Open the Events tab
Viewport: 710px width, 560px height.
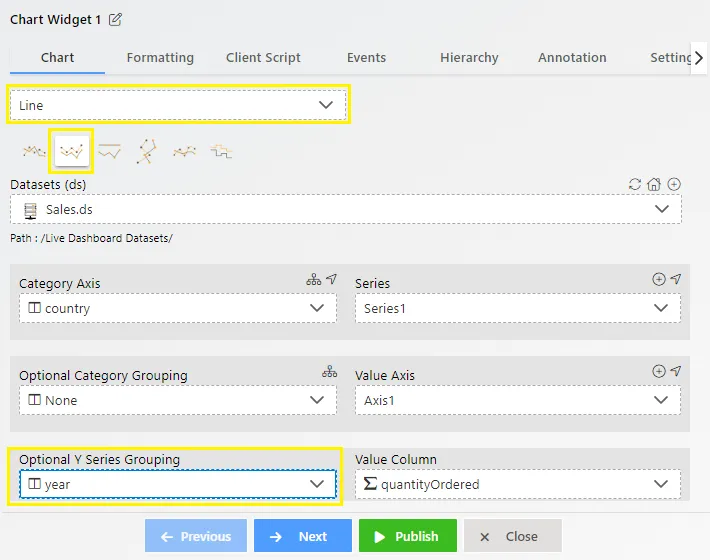click(x=366, y=57)
